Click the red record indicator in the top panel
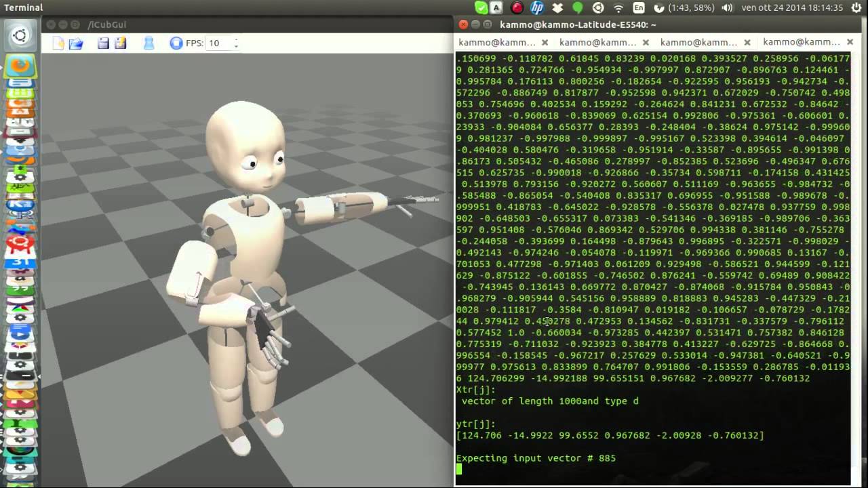 (x=517, y=7)
